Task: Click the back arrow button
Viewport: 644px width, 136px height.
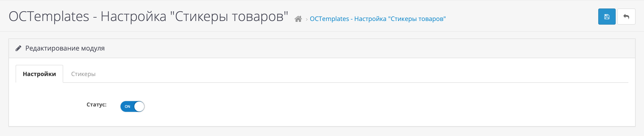Action: [x=626, y=17]
